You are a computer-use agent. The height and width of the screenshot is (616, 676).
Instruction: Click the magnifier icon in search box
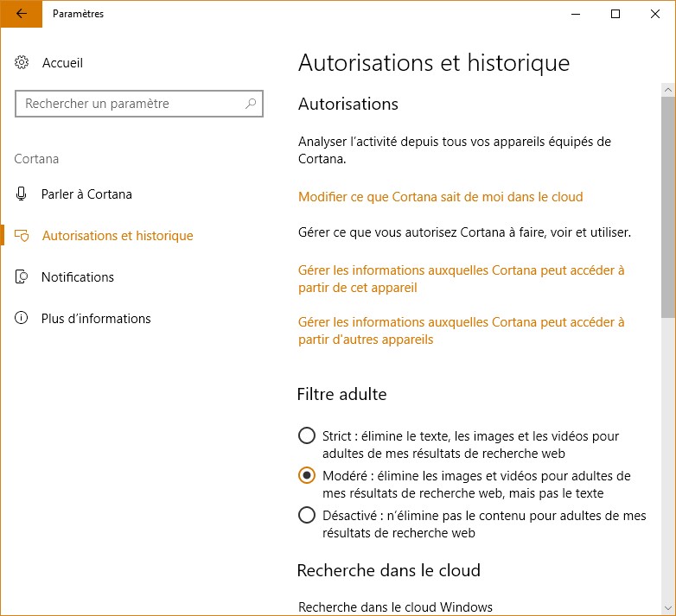tap(251, 104)
